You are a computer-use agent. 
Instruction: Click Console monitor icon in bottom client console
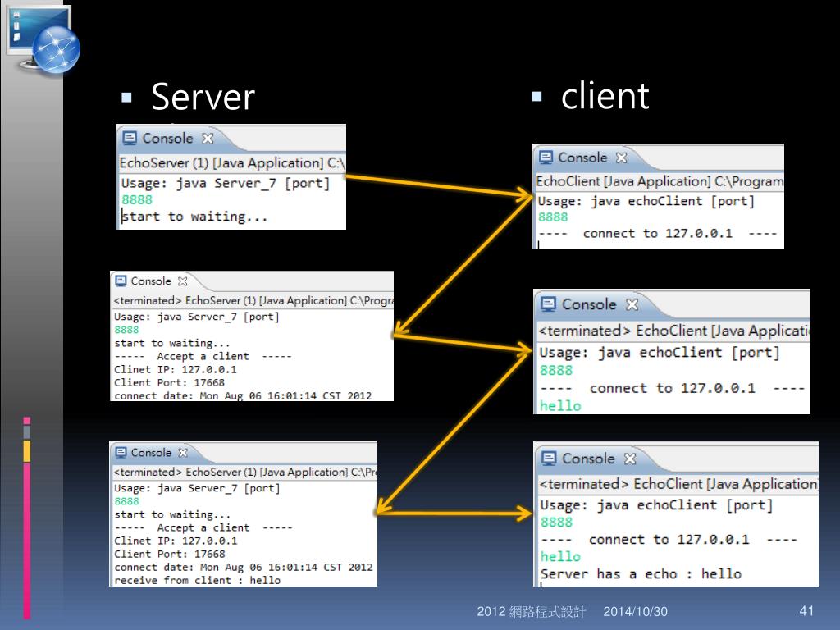click(549, 458)
